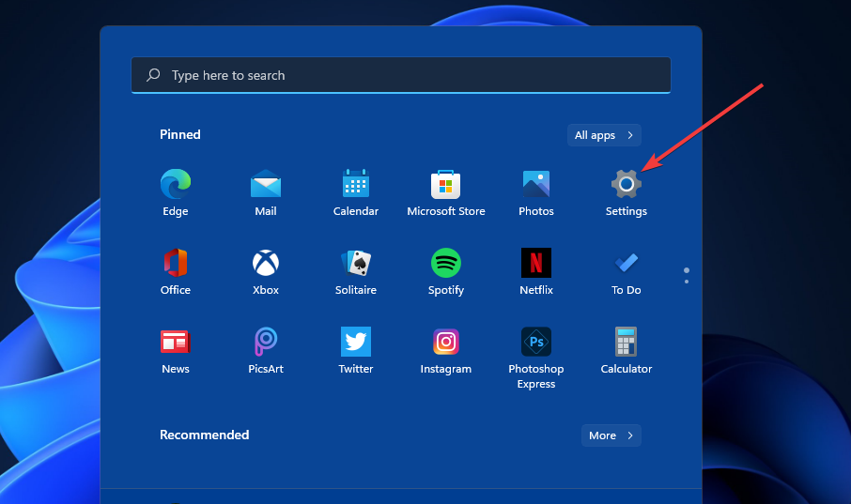Launch the PicsArt app
Viewport: 851px width, 504px height.
[x=266, y=342]
